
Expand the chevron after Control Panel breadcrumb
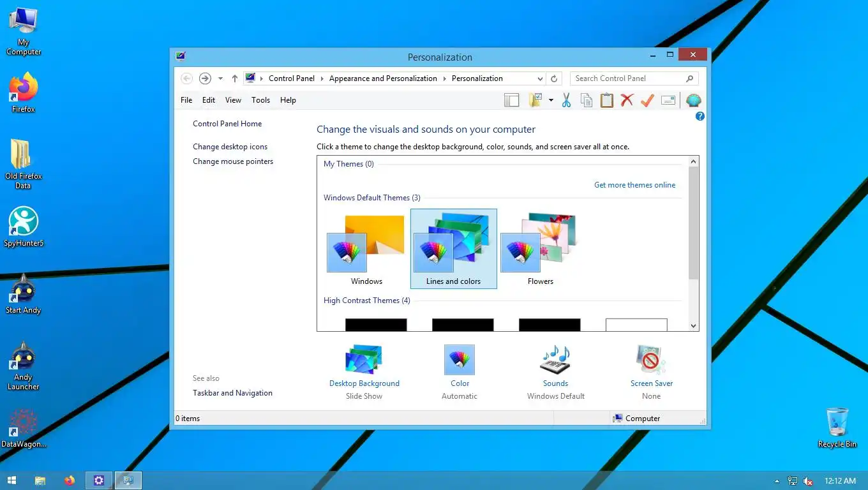[322, 78]
